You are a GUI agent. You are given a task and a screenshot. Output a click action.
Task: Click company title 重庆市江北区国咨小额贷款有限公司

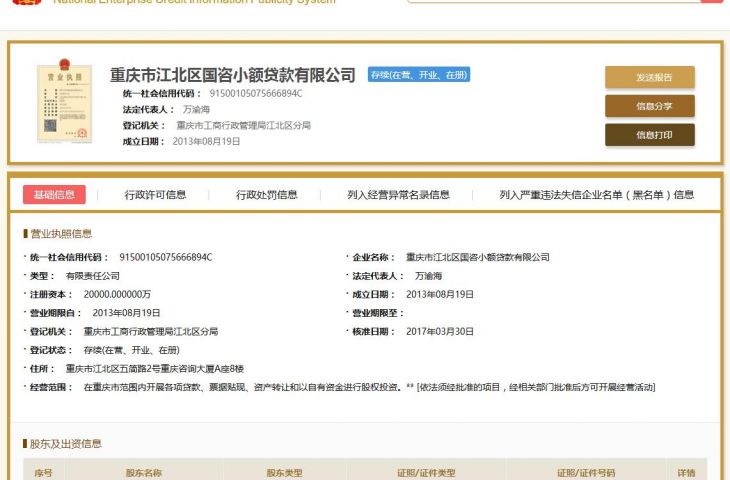tap(232, 75)
